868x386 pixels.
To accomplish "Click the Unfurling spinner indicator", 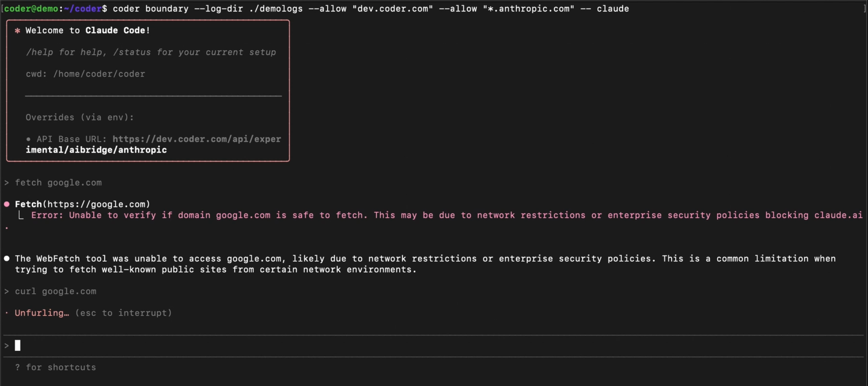I will (x=7, y=313).
